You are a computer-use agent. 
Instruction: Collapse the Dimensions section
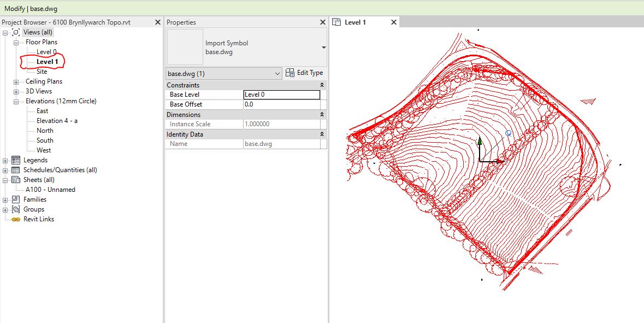tap(322, 115)
